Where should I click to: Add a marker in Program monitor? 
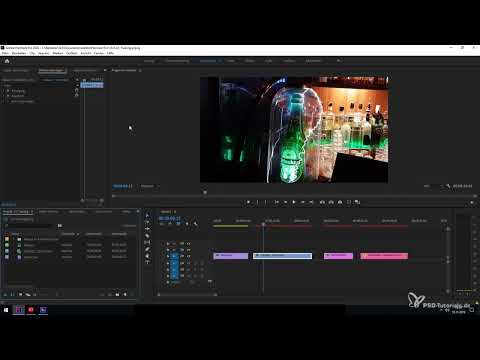click(248, 202)
